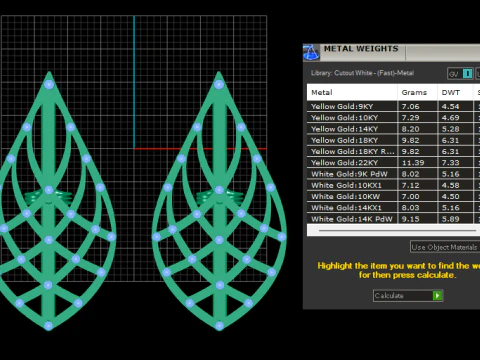This screenshot has width=480, height=360.
Task: Select the Yellow Gold:14KY row
Action: [x=393, y=129]
